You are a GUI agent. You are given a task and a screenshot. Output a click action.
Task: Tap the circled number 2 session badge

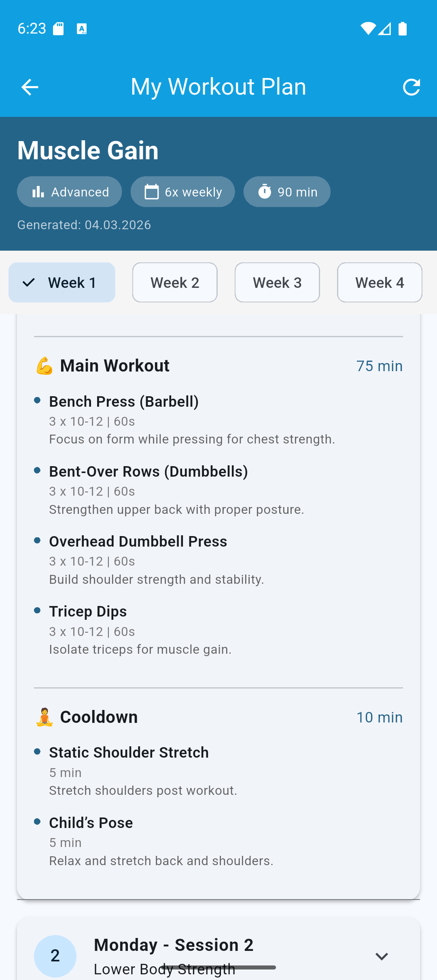[55, 956]
